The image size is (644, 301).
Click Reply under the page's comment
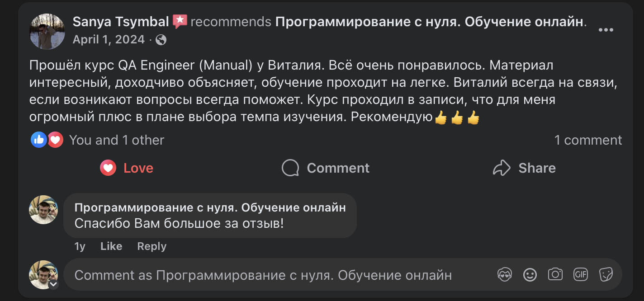pos(152,246)
